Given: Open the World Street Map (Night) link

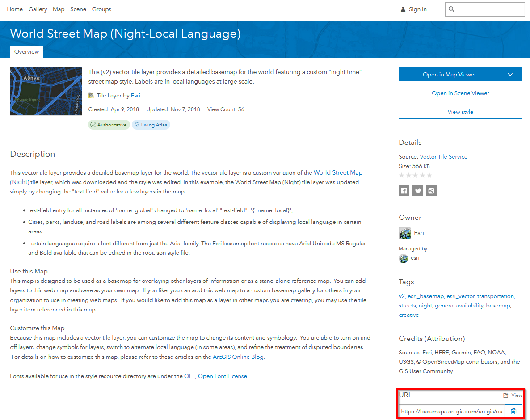Looking at the screenshot, I should (x=338, y=172).
